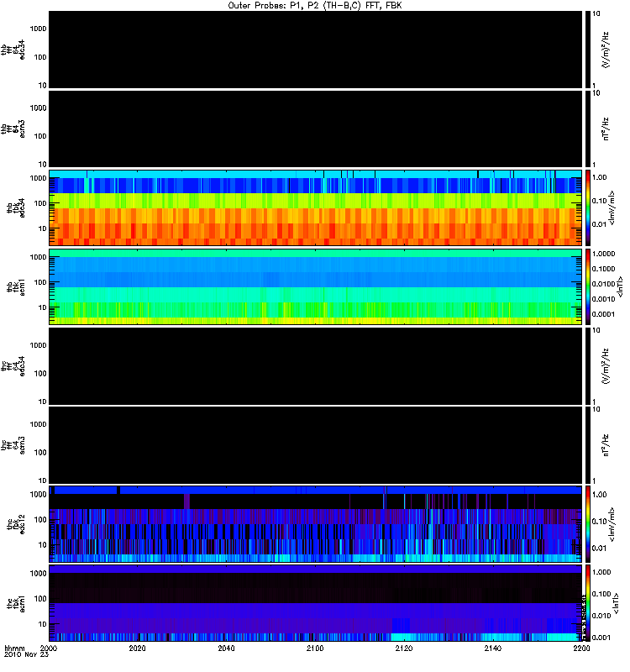Click '0.001' on the thc fbk scm1 color bar
This screenshot has height=672, width=630.
pyautogui.click(x=601, y=638)
